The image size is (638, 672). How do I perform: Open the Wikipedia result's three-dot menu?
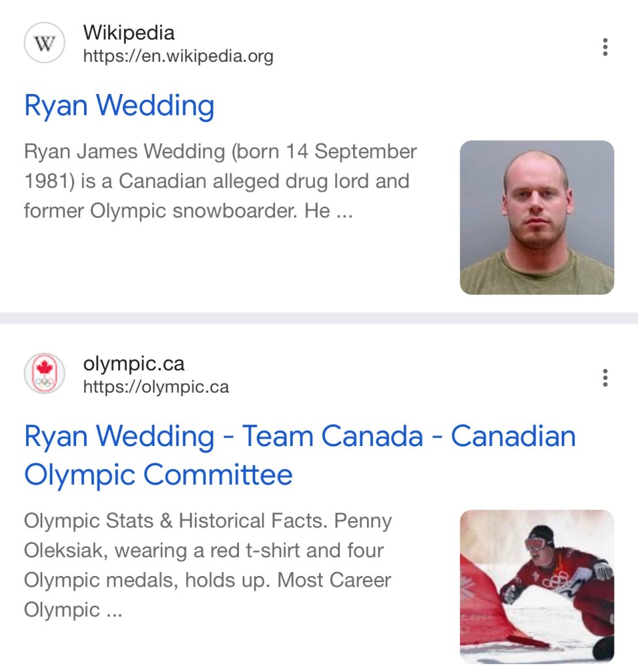[605, 47]
